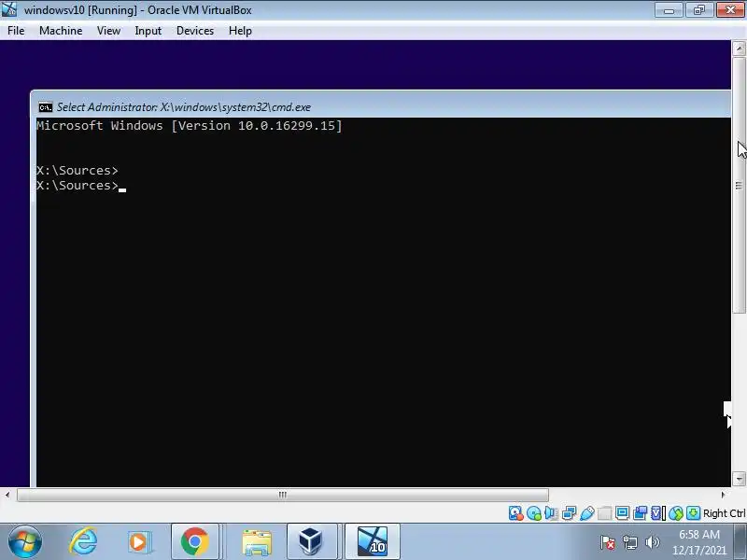Open the View menu

pyautogui.click(x=108, y=31)
